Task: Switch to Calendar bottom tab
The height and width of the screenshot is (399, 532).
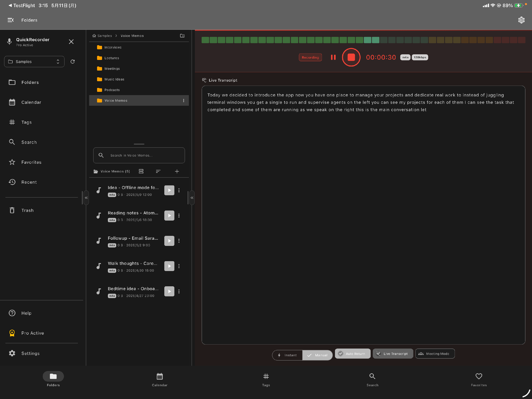Action: click(160, 379)
